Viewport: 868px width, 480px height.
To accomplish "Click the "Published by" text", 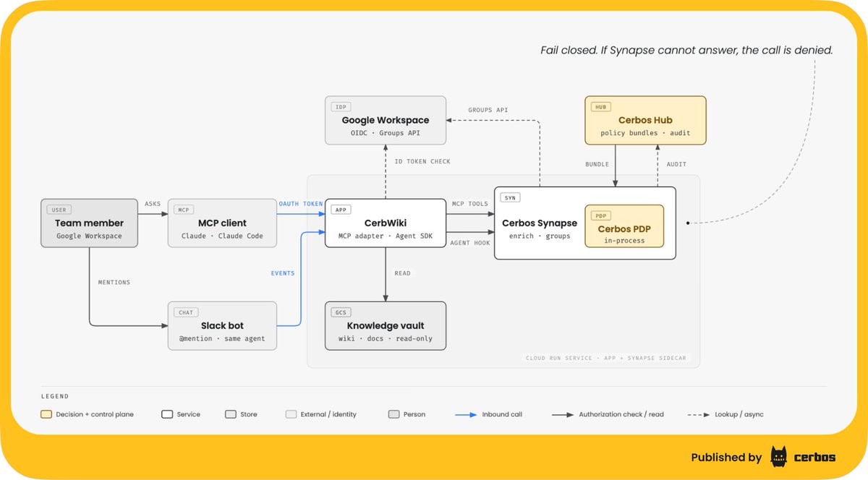I will [726, 457].
